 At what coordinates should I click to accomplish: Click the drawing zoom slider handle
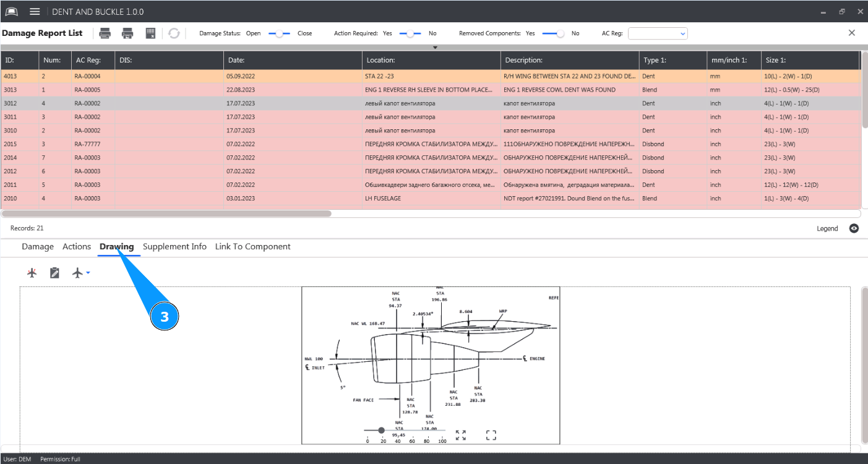tap(381, 430)
